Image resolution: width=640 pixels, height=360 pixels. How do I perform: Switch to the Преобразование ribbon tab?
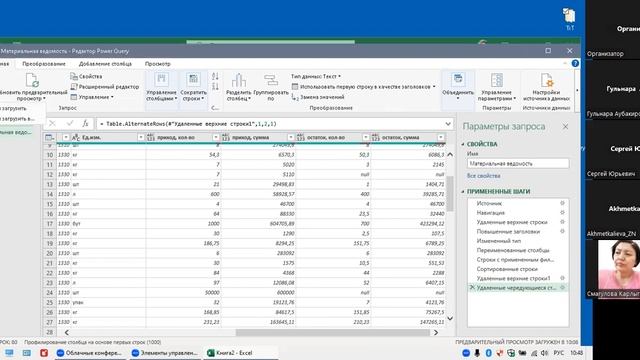coord(44,64)
